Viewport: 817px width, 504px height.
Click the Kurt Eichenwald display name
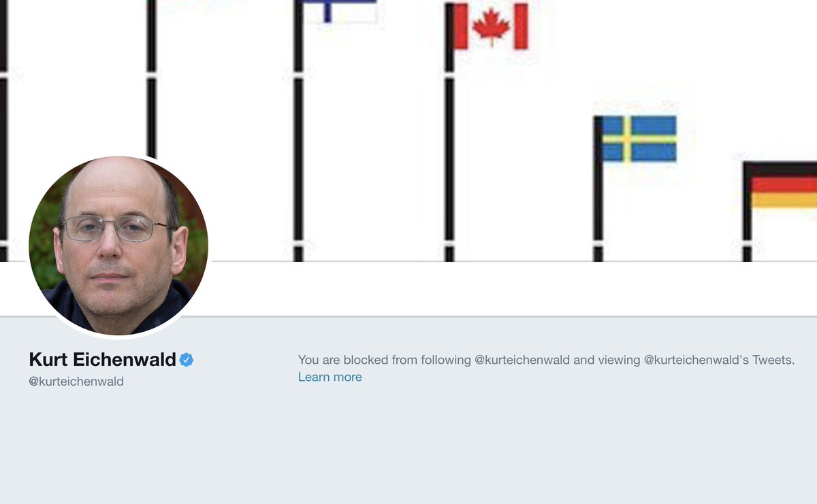click(x=103, y=359)
